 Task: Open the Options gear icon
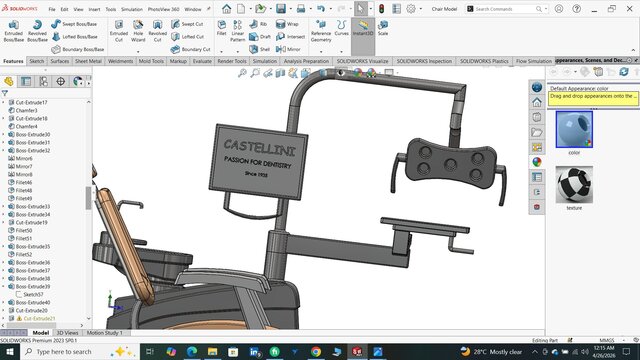(x=411, y=9)
